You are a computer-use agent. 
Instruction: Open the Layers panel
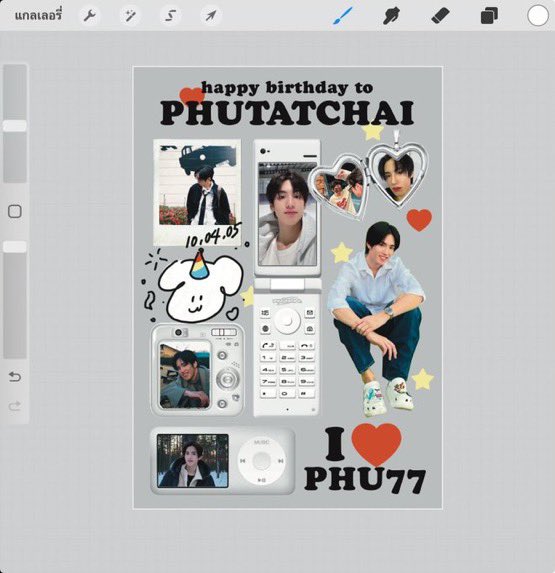tap(489, 16)
